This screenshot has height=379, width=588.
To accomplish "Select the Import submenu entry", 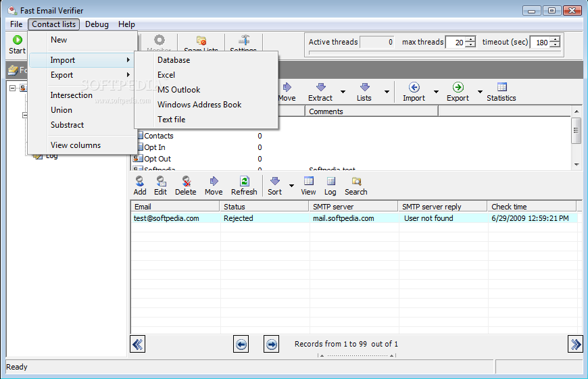I will click(82, 60).
